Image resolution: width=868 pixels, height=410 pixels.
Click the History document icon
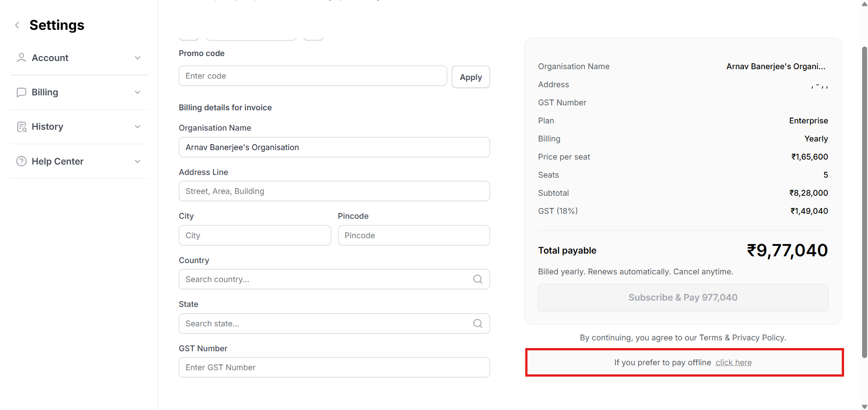[x=21, y=127]
